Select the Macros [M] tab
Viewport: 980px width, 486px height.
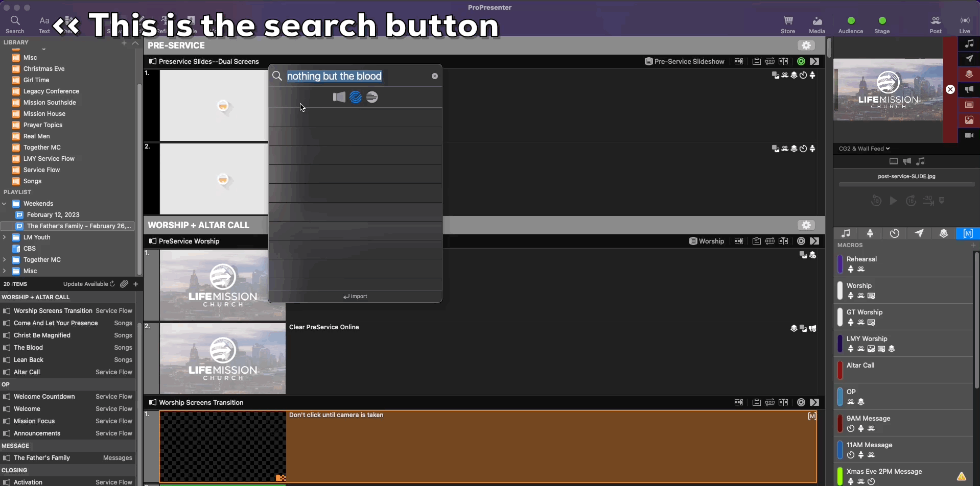coord(968,234)
